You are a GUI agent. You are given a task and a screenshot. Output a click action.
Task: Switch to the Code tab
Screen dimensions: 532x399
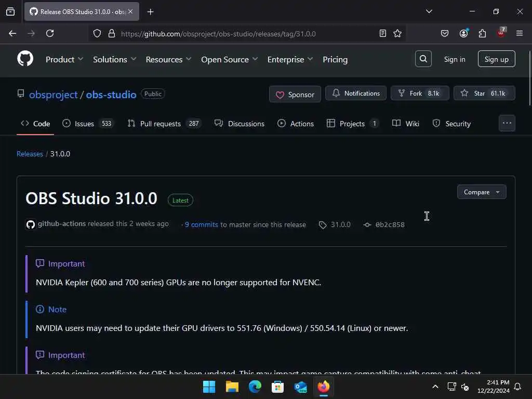pos(35,124)
